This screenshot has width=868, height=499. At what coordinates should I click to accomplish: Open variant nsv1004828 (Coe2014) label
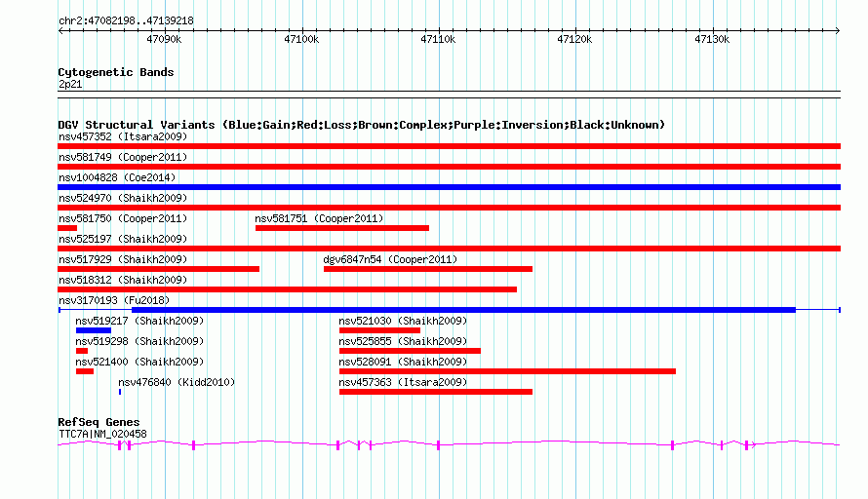click(x=117, y=177)
